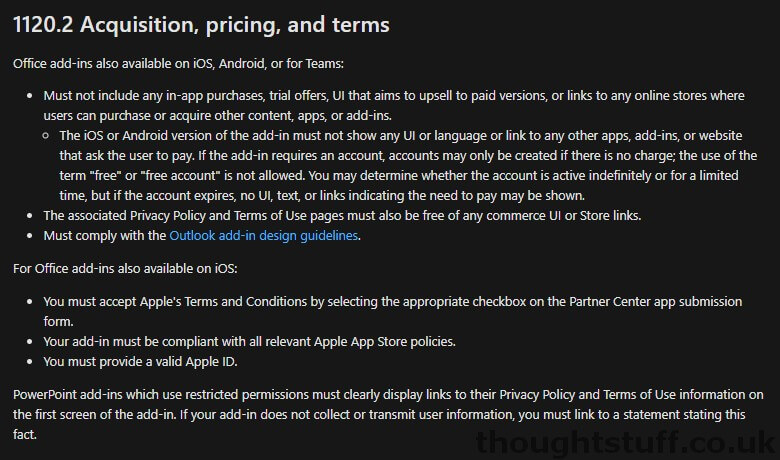This screenshot has width=780, height=460.
Task: Click the sub-bullet starting 'The iOS or Android version'
Action: click(408, 166)
